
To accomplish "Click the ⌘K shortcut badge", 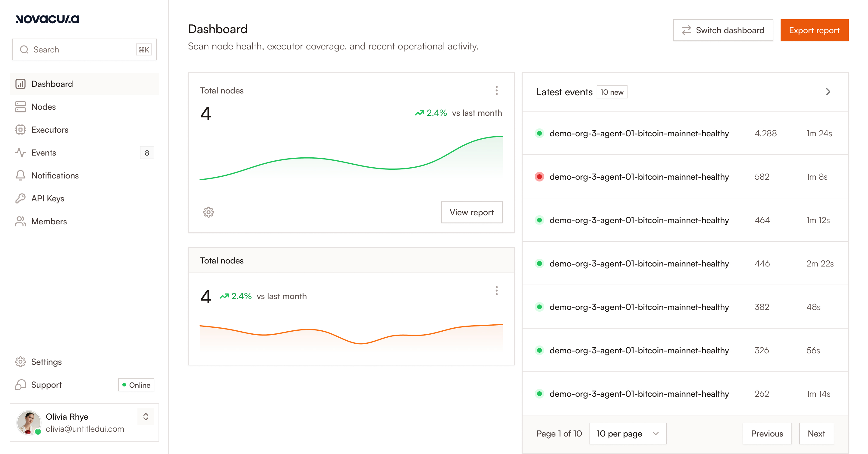I will pos(144,50).
